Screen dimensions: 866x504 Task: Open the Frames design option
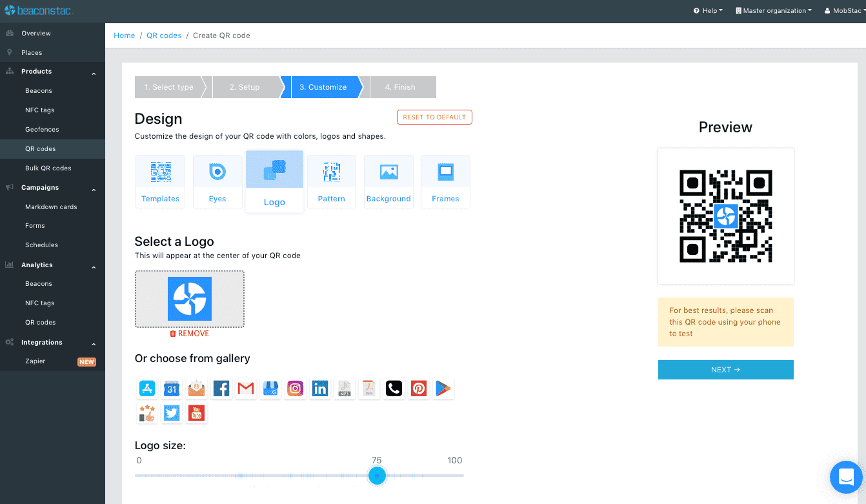(x=445, y=181)
